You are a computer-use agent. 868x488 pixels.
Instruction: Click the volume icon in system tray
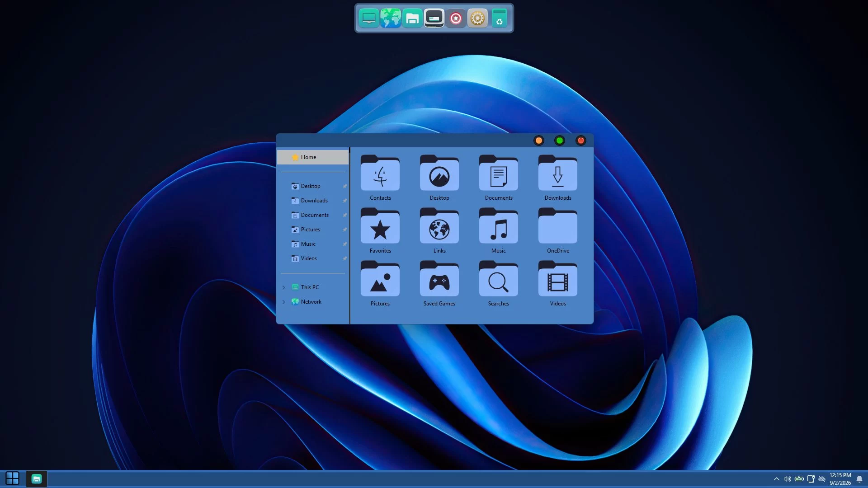pyautogui.click(x=787, y=479)
